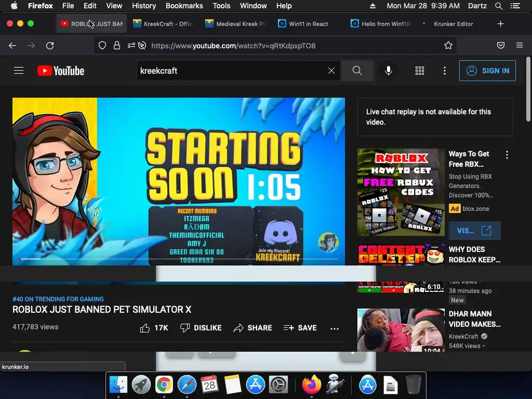The image size is (532, 399).
Task: Visit the blox.zone ad site
Action: pyautogui.click(x=474, y=231)
